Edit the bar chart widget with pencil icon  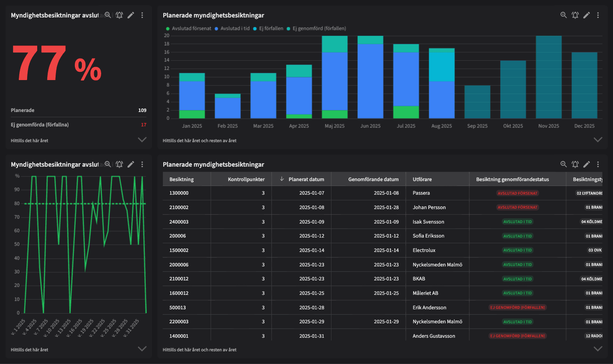click(x=587, y=15)
